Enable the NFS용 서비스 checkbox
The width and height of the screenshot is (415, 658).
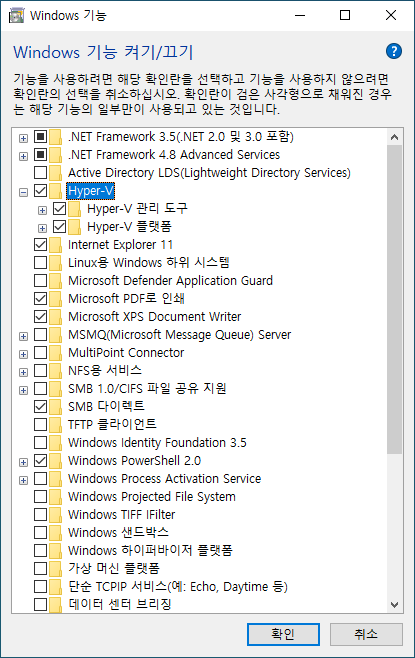(x=40, y=371)
